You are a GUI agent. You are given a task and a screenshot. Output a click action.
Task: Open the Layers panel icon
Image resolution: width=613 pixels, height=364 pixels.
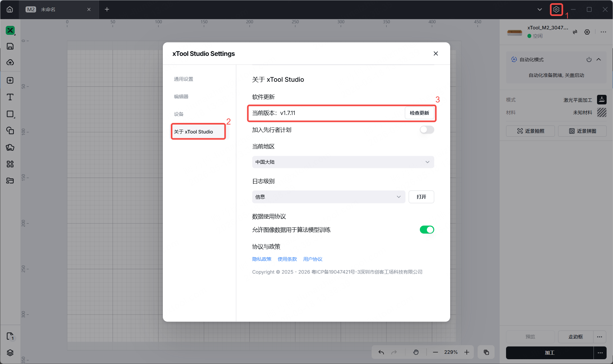(10, 353)
